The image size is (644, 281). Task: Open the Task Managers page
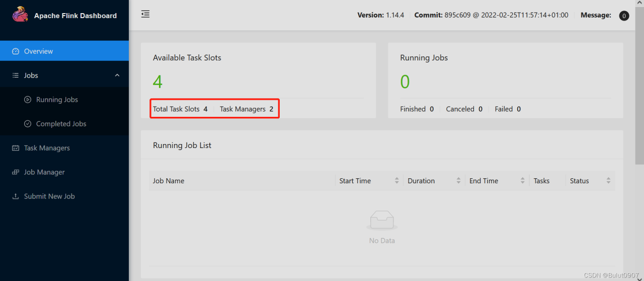[64, 148]
